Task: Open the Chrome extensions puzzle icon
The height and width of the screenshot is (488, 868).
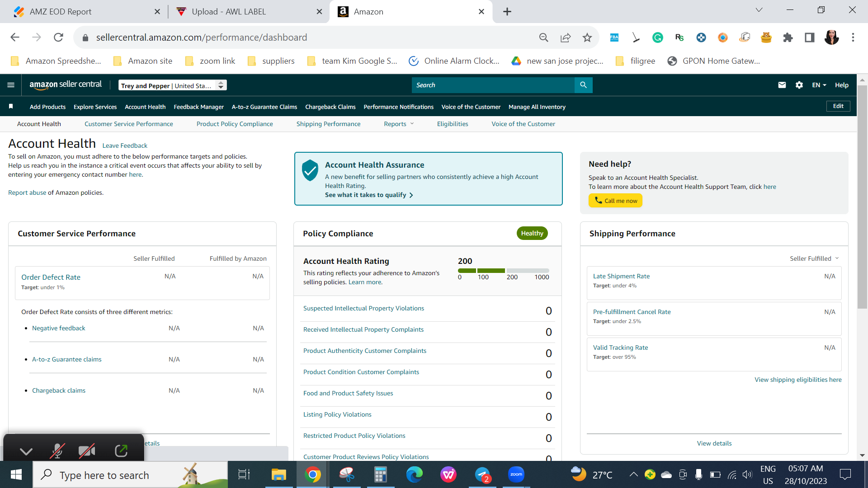Action: point(788,38)
